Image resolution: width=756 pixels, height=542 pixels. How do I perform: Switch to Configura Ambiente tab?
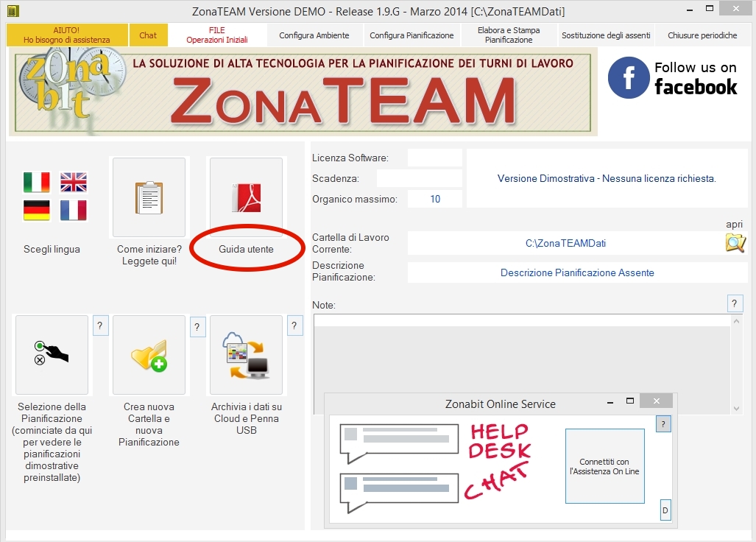[x=314, y=35]
